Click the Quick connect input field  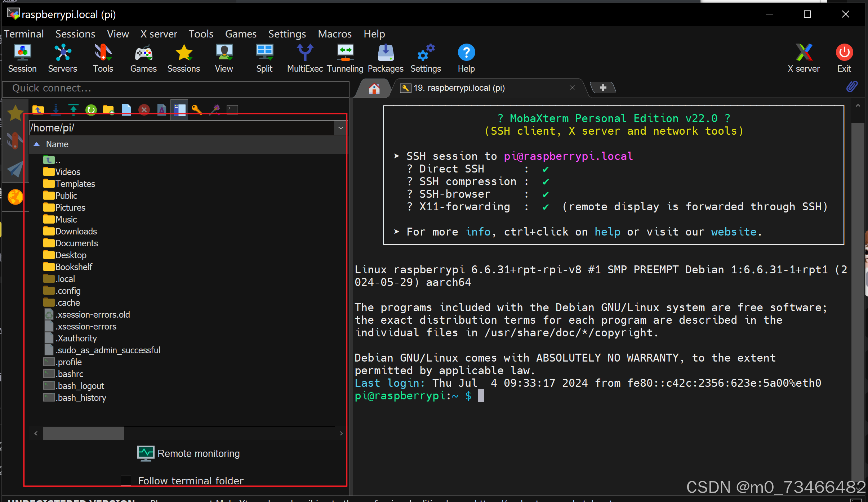click(176, 88)
